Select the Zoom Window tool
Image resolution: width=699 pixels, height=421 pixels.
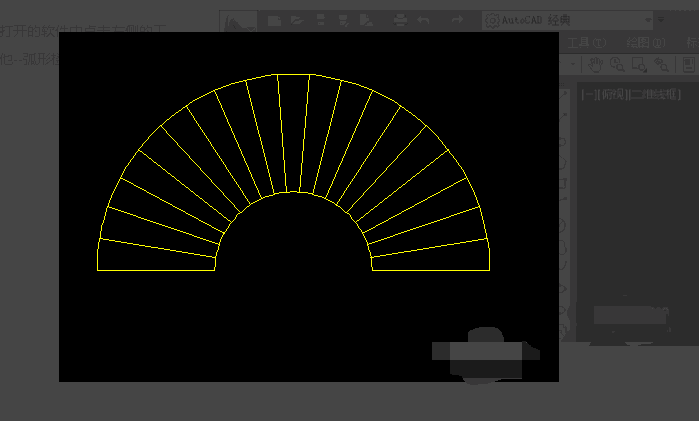(x=639, y=64)
